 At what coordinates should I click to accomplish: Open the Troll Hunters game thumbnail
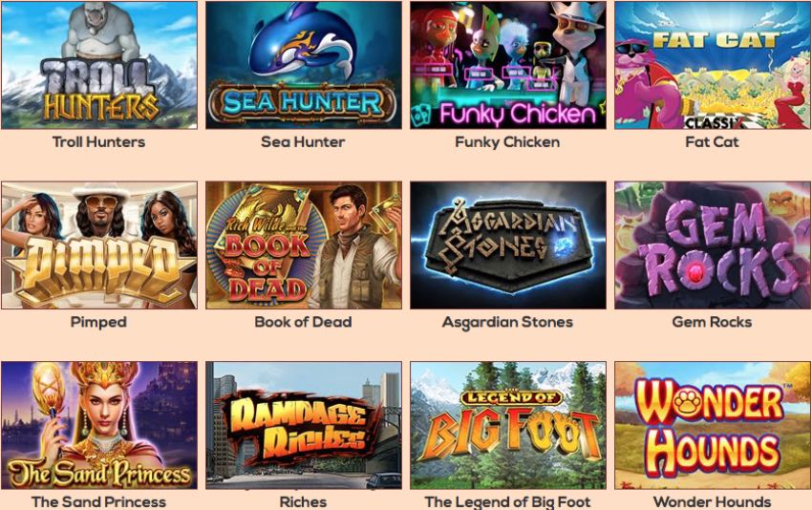pyautogui.click(x=99, y=65)
